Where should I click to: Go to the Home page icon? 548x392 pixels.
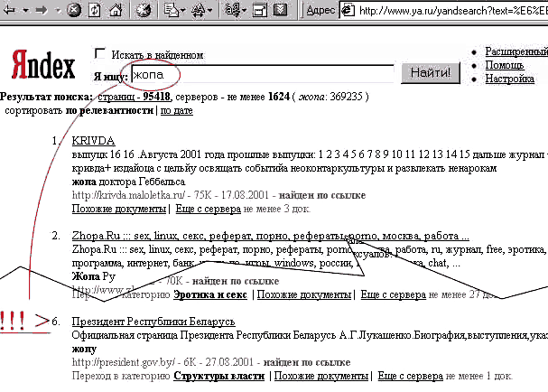pyautogui.click(x=116, y=9)
